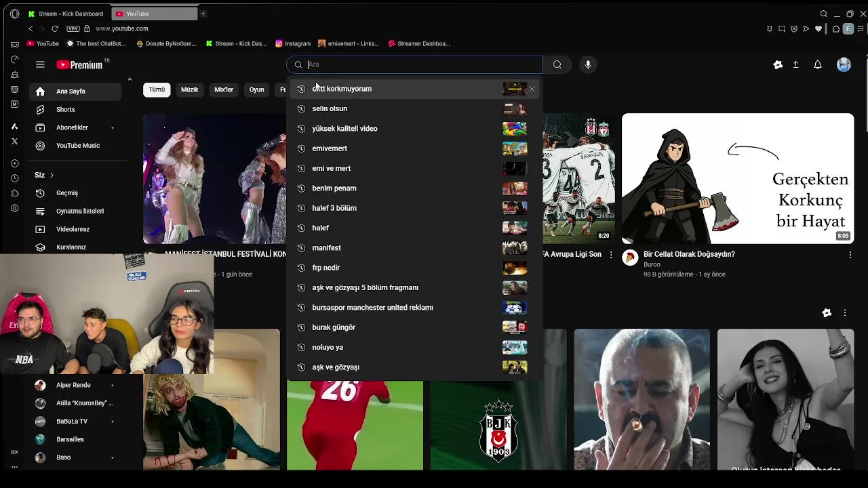Image resolution: width=868 pixels, height=488 pixels.
Task: Choose the 'noluyo ya' search suggestion
Action: coord(414,347)
